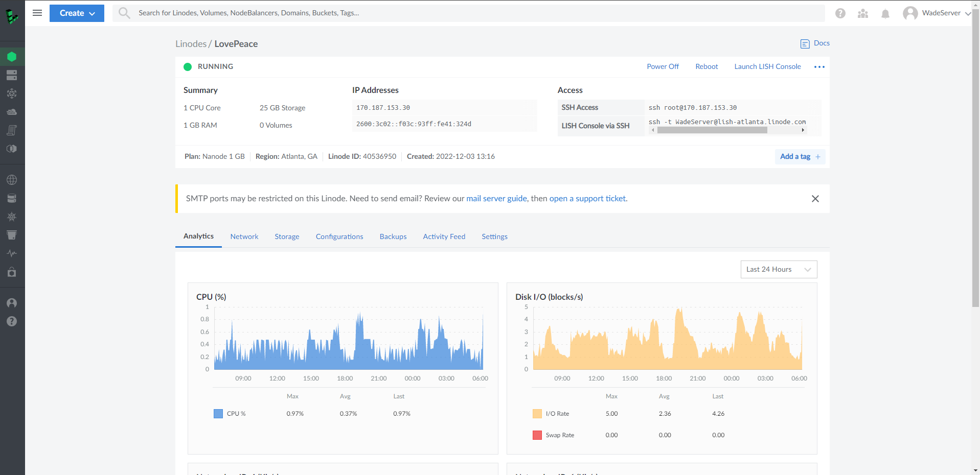This screenshot has height=475, width=980.
Task: Click IPv4 address 170.187.153.30
Action: click(383, 108)
